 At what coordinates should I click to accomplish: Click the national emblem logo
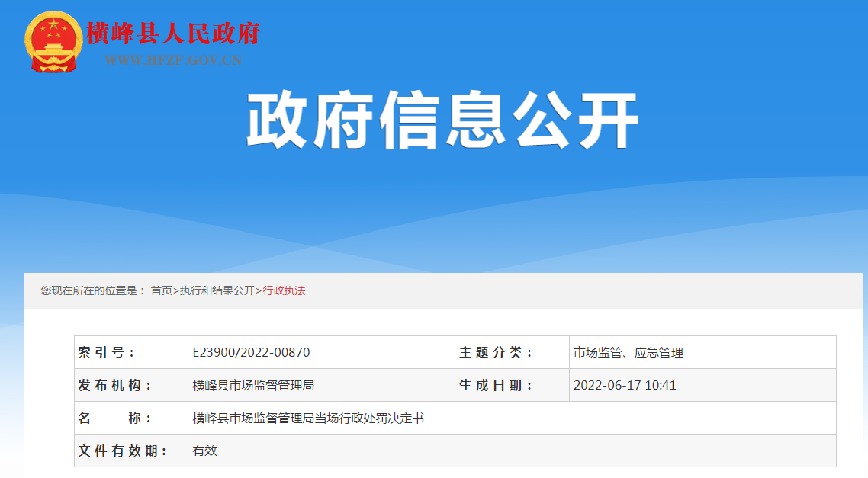(x=53, y=42)
